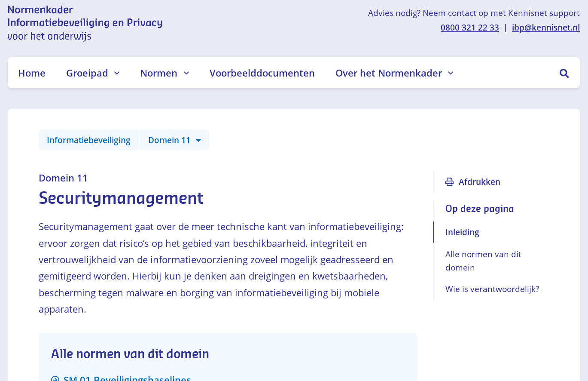Click the printer icon beside Afdrukken
The image size is (588, 381).
pos(449,182)
